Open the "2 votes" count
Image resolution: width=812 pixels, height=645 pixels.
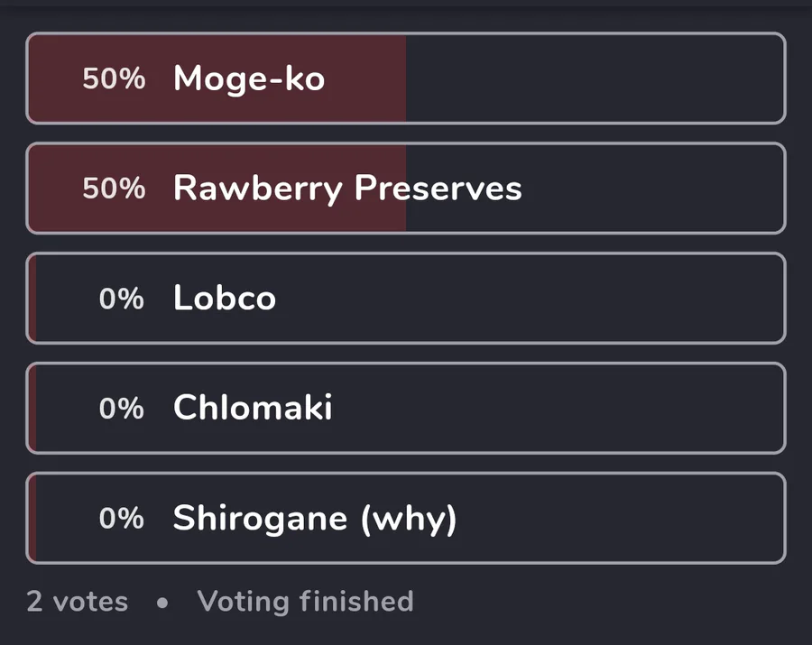point(78,602)
